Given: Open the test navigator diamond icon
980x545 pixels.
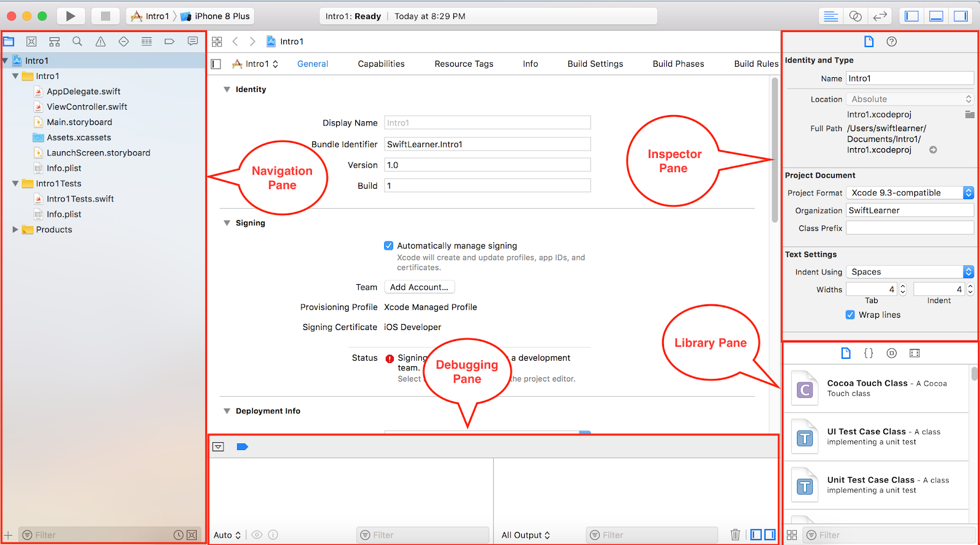Looking at the screenshot, I should [x=124, y=42].
